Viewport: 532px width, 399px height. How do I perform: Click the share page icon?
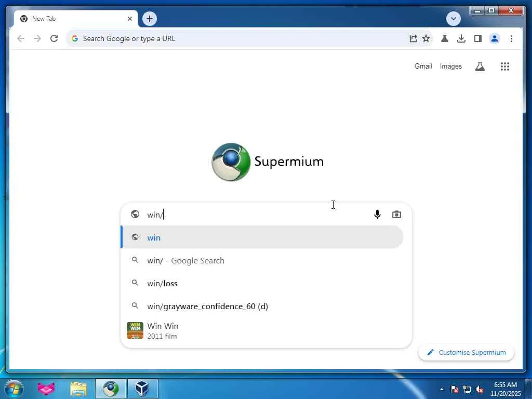[413, 38]
